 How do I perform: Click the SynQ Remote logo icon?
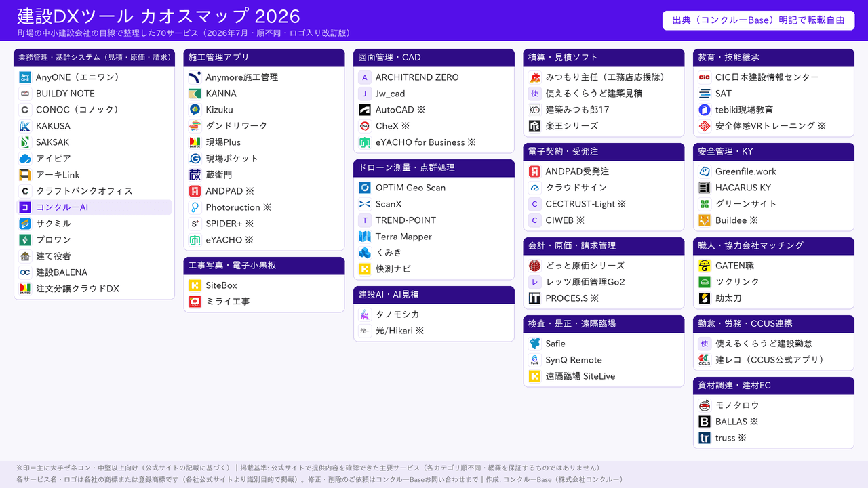point(535,360)
